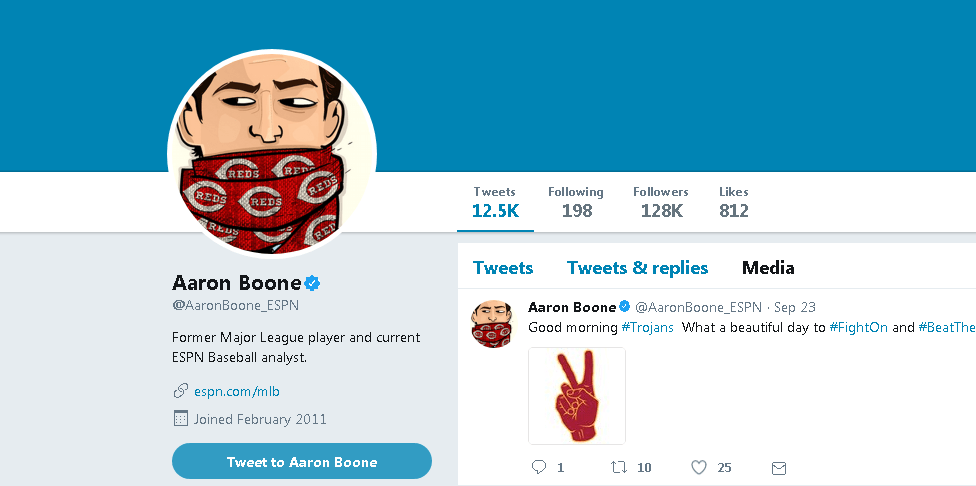Open the Following 198 list
This screenshot has height=486, width=976.
pos(576,202)
